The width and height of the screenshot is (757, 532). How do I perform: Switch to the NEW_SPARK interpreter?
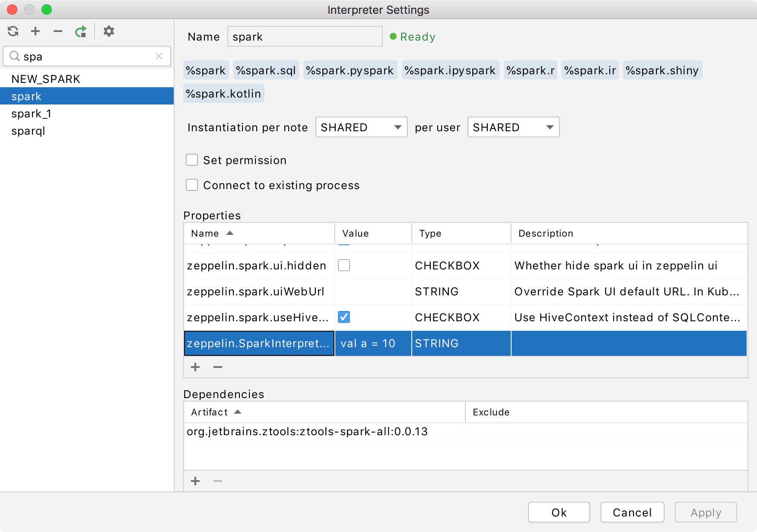tap(46, 79)
